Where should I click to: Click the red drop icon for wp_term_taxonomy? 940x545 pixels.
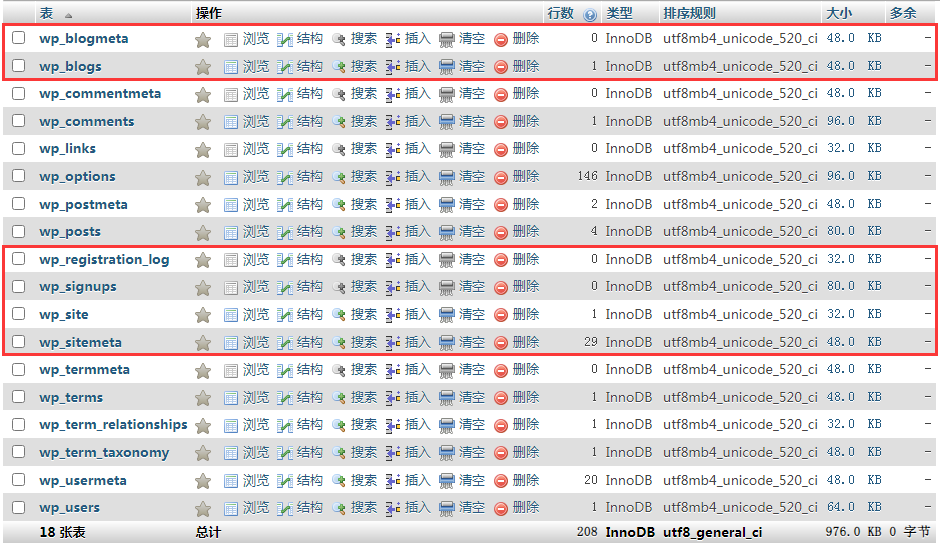pos(501,453)
